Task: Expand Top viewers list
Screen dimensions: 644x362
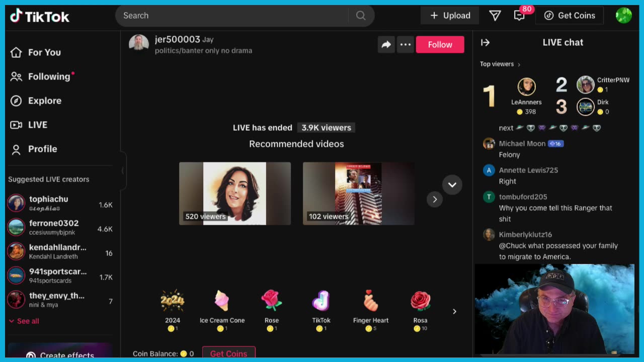Action: click(x=500, y=64)
